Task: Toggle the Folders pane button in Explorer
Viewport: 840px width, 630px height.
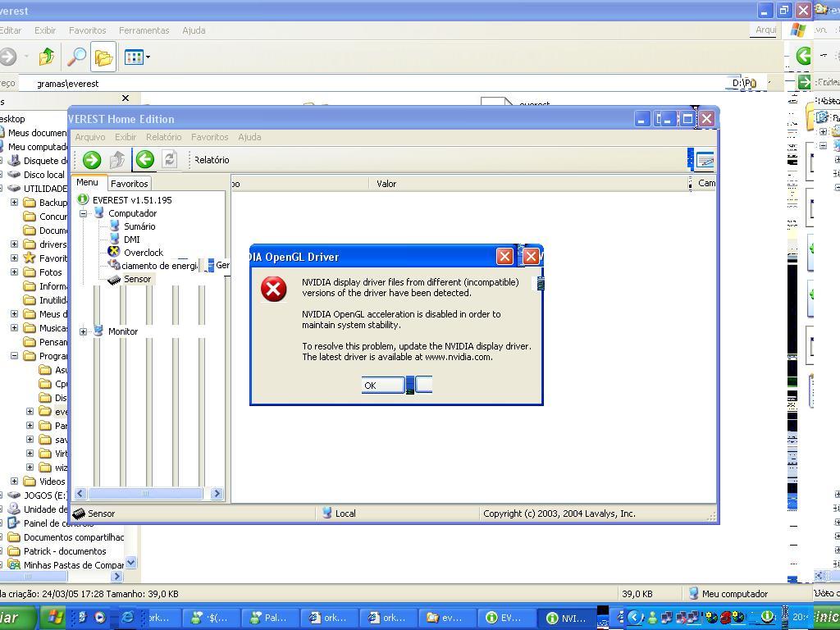Action: (103, 57)
